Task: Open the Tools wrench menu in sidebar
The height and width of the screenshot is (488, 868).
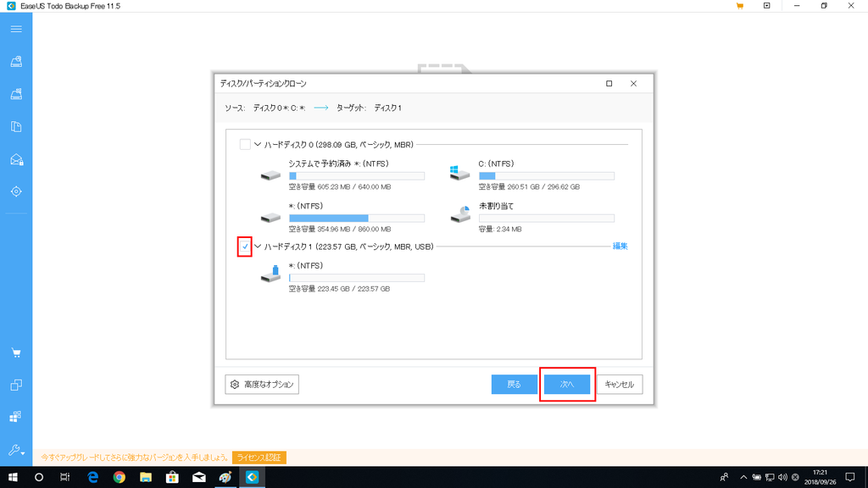Action: coord(16,451)
